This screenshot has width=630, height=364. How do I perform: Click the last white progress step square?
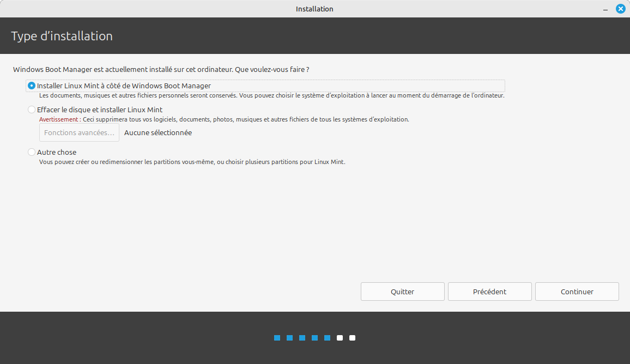pos(352,338)
